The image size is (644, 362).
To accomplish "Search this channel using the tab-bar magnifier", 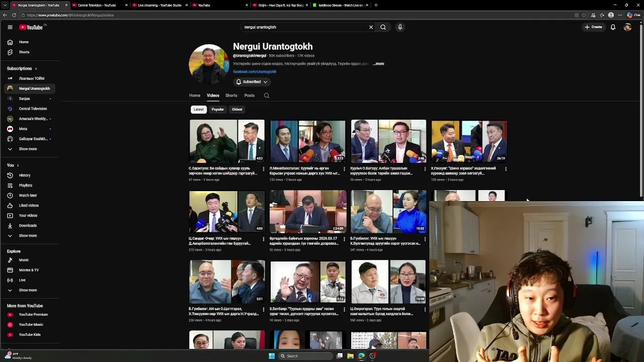I will click(267, 96).
